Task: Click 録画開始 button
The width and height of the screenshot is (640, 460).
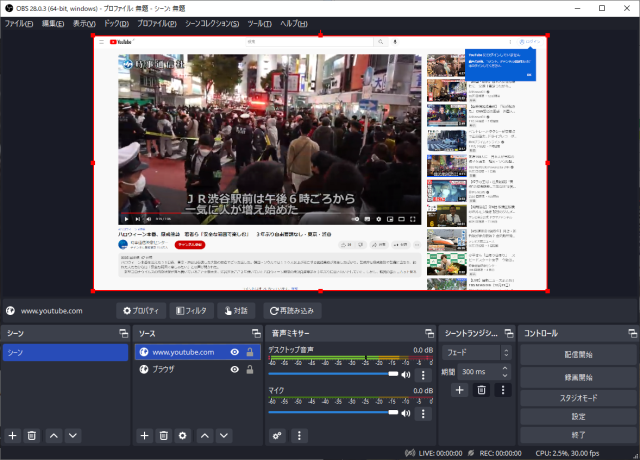Action: (x=578, y=378)
